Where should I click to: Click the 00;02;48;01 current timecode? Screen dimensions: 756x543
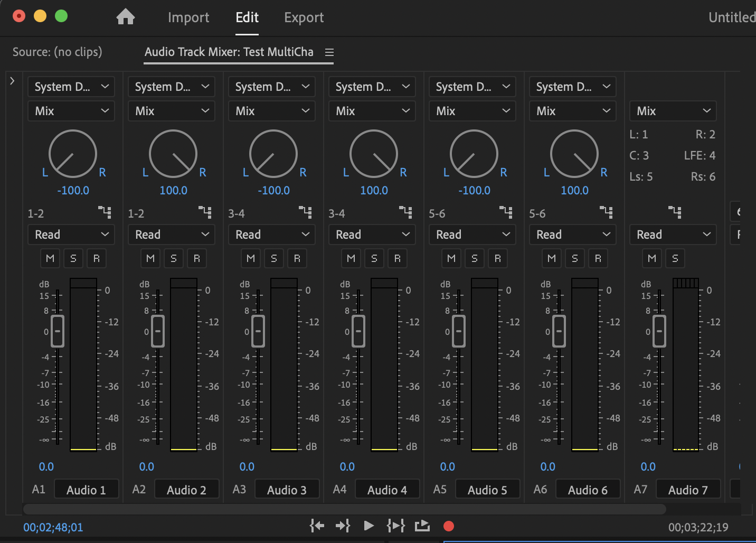pyautogui.click(x=53, y=527)
